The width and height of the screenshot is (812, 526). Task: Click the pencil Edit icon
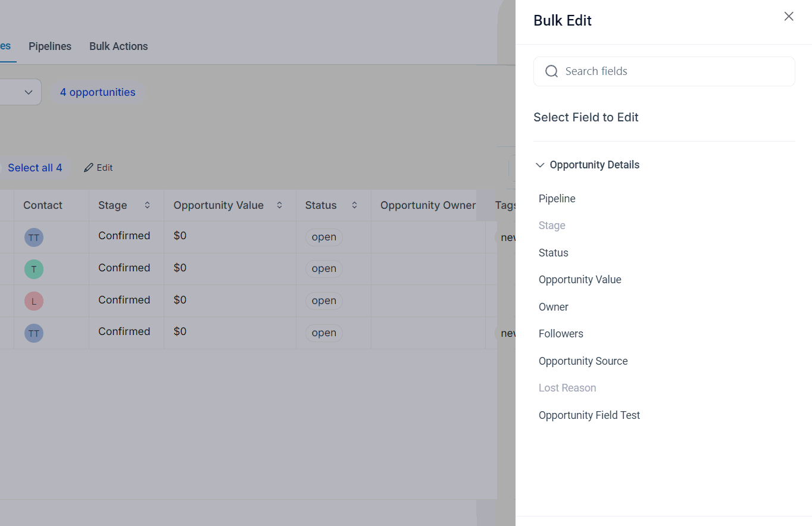coord(89,168)
